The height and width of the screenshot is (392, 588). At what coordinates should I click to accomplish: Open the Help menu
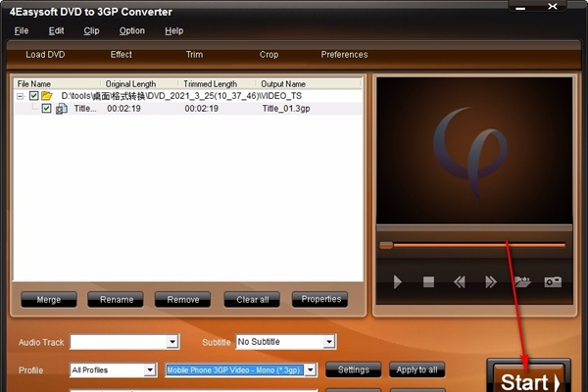[x=174, y=30]
